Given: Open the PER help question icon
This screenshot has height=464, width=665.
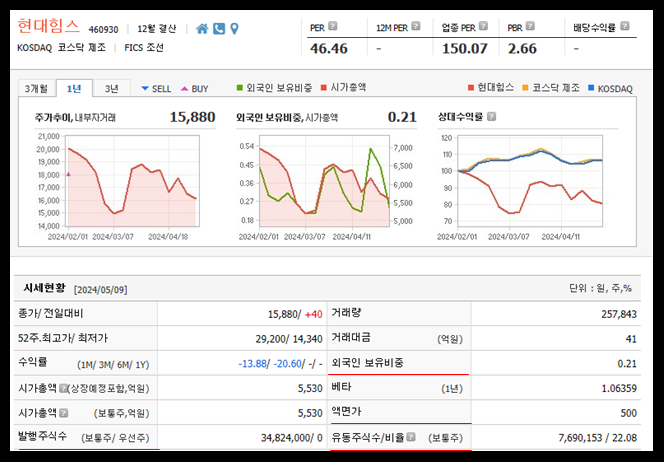Looking at the screenshot, I should 333,26.
